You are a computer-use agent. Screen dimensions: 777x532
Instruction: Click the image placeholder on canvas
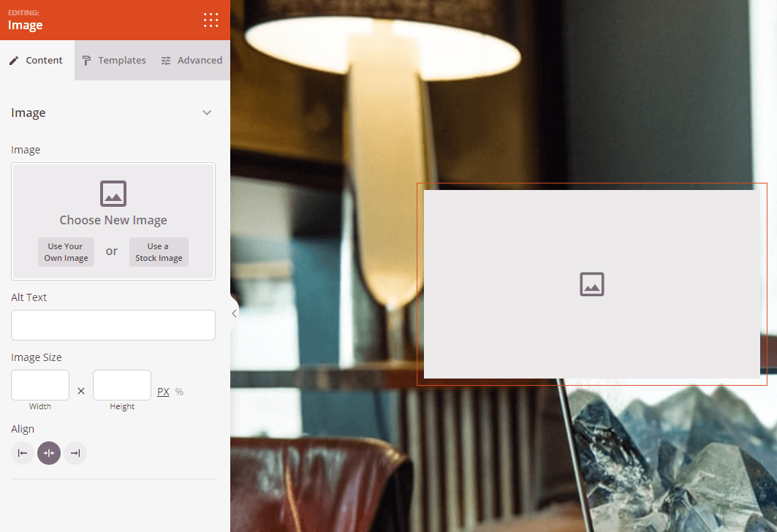(591, 284)
